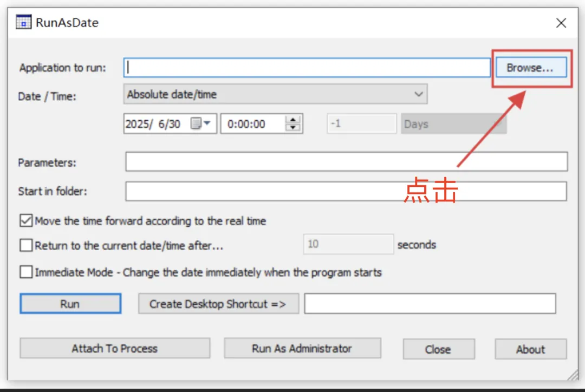This screenshot has height=392, width=585.
Task: Increase time with the up spinner
Action: click(293, 119)
